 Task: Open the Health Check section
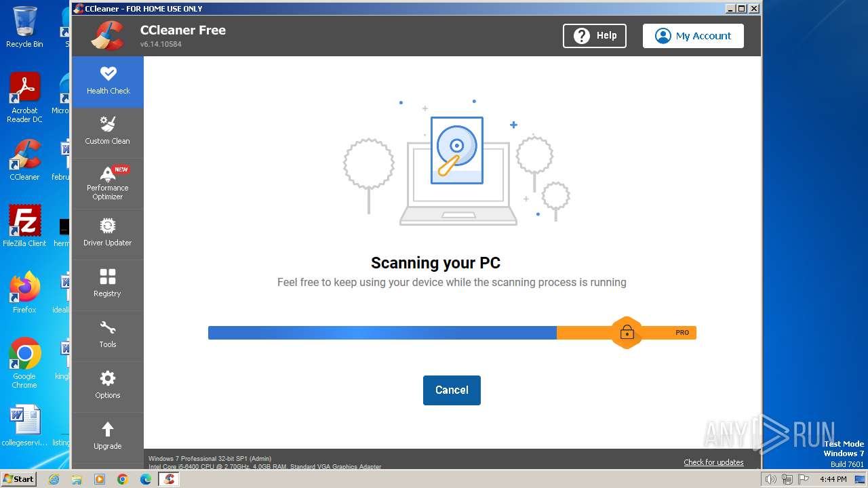tap(108, 82)
